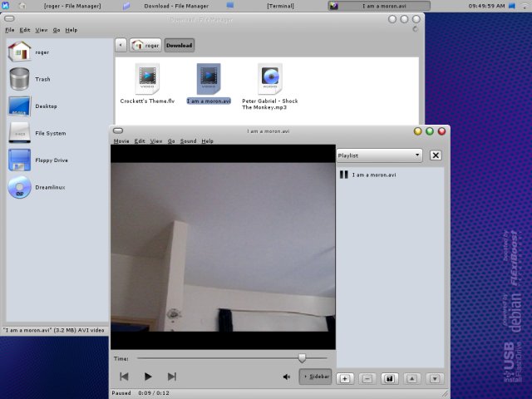The image size is (532, 399).
Task: Skip to previous track in player
Action: click(x=124, y=377)
